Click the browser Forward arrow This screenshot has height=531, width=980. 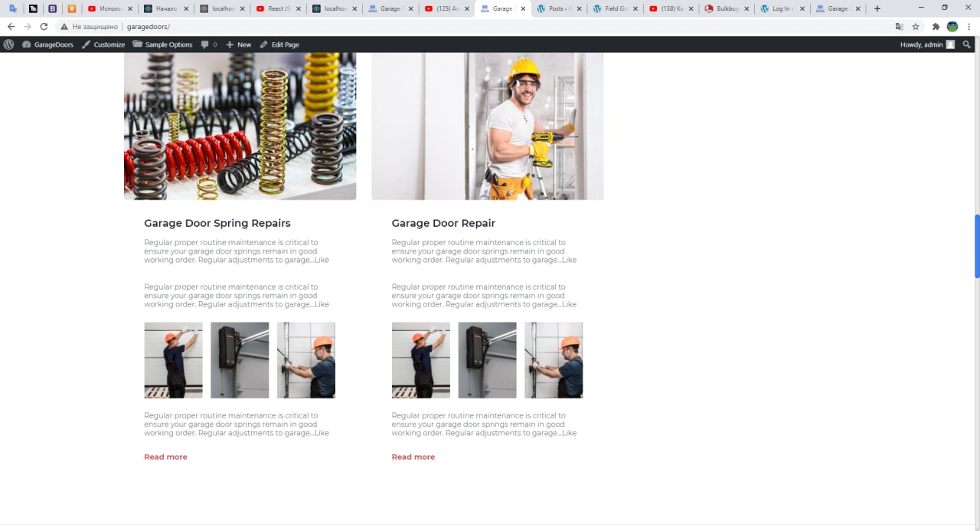[28, 26]
